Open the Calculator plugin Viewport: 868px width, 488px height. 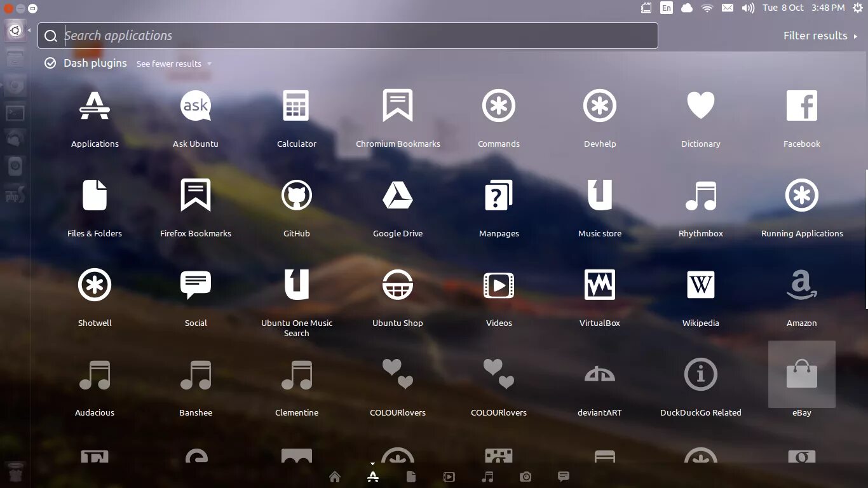297,105
